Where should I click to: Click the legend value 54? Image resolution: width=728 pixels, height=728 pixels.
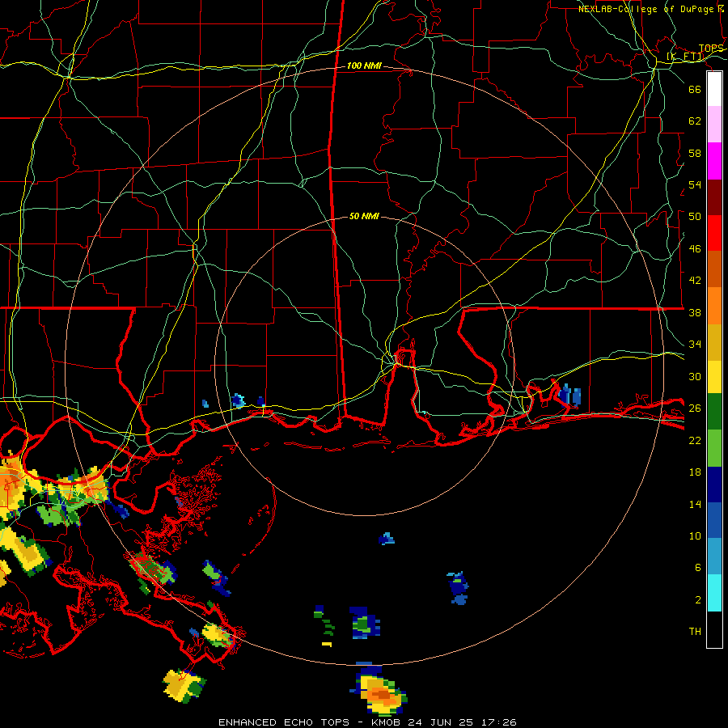695,184
